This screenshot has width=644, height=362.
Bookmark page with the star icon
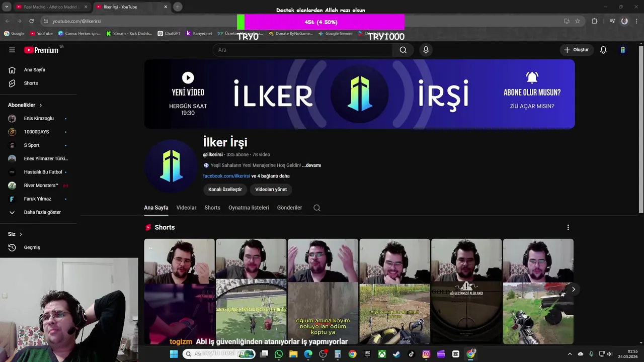click(578, 21)
